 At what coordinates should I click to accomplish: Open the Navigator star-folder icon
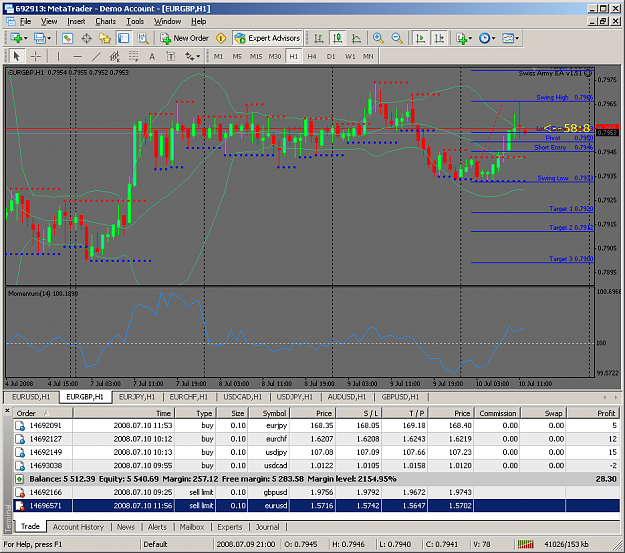coord(105,38)
